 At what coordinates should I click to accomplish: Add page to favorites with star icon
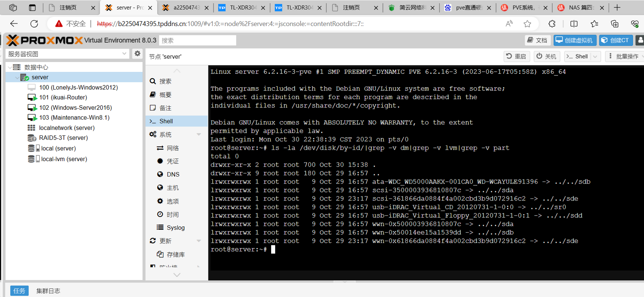point(527,24)
